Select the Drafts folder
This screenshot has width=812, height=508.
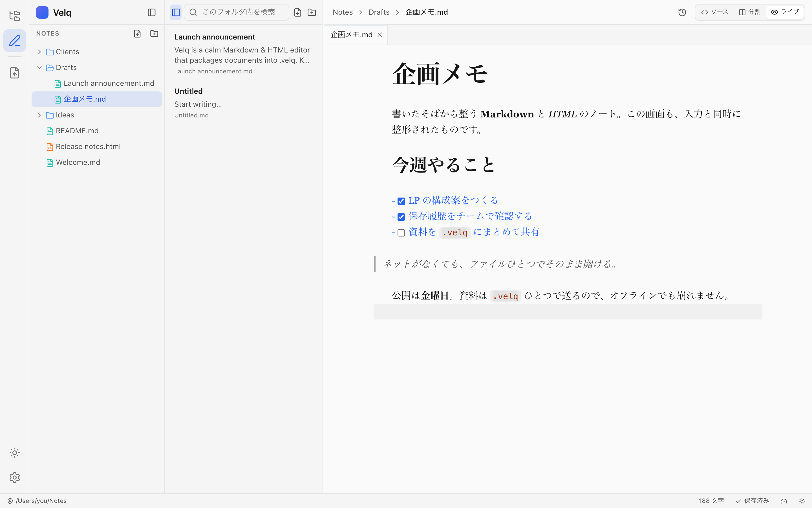97,67
